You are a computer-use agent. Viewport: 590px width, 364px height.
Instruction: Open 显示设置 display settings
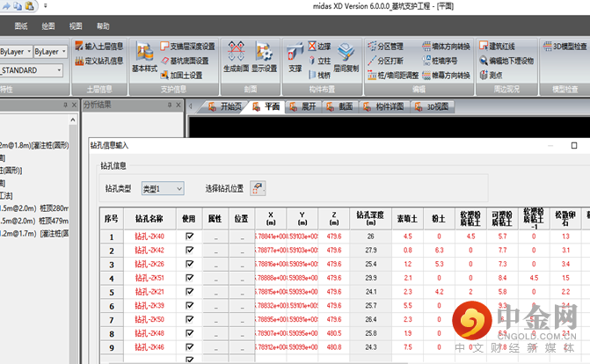pyautogui.click(x=264, y=57)
